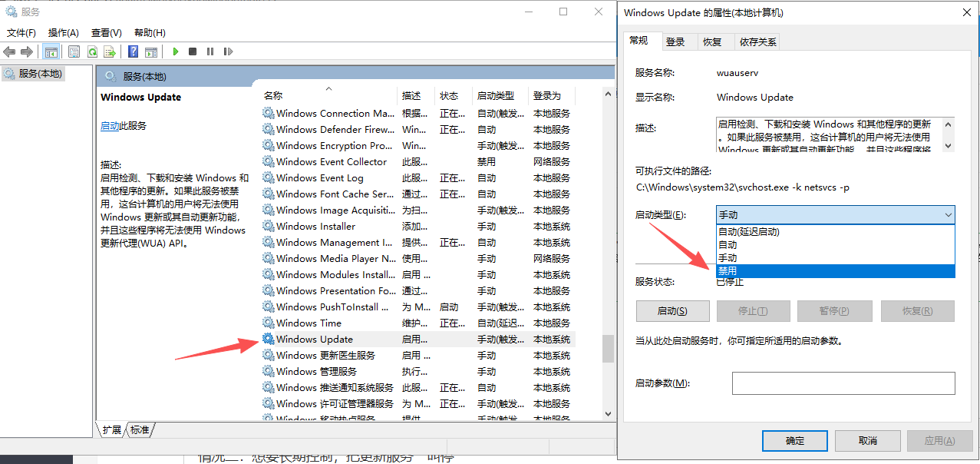Click the 停止(T) button in the dialog
Image resolution: width=980 pixels, height=464 pixels.
(753, 311)
